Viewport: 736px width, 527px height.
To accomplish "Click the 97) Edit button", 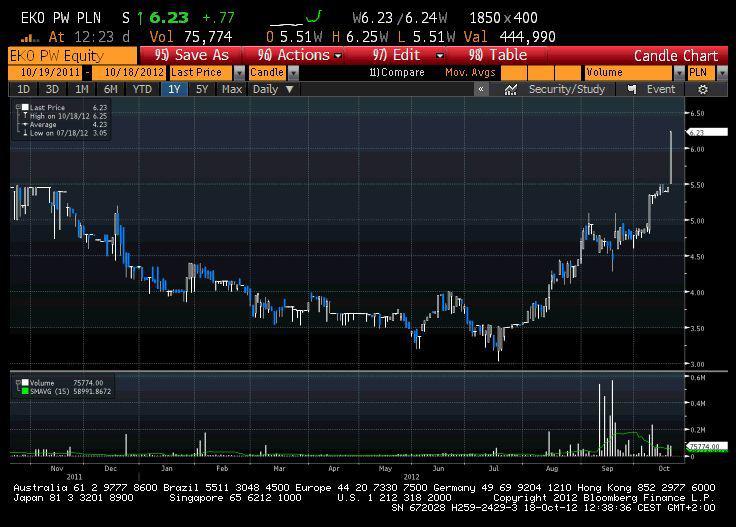I will click(x=397, y=55).
